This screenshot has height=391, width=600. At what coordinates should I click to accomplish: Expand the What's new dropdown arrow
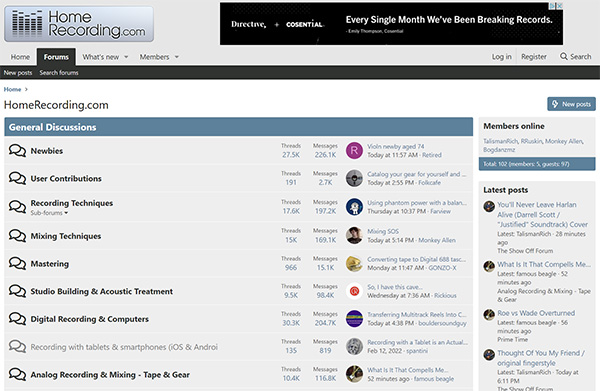click(x=126, y=57)
